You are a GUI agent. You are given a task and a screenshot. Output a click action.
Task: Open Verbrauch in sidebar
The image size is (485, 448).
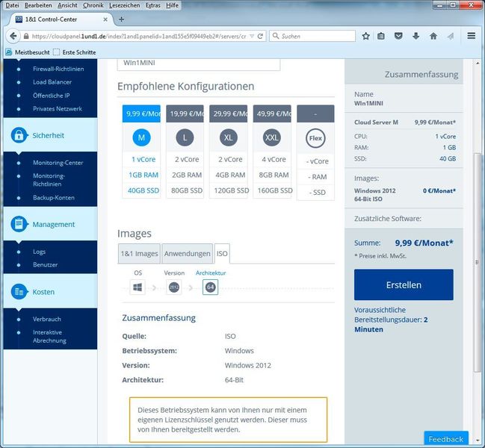[x=46, y=319]
